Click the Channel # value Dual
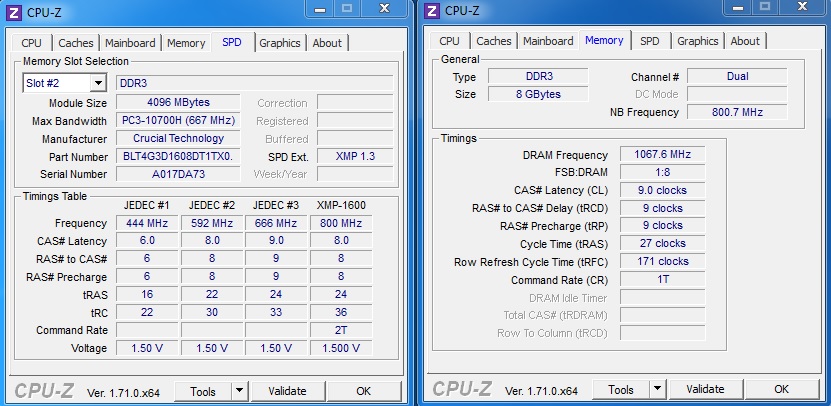 [737, 76]
